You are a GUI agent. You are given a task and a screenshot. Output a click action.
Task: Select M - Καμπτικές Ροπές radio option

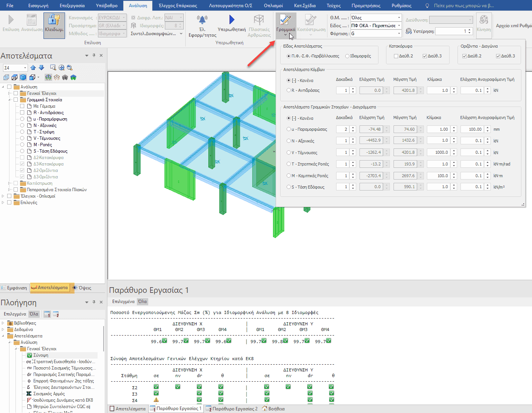[289, 176]
